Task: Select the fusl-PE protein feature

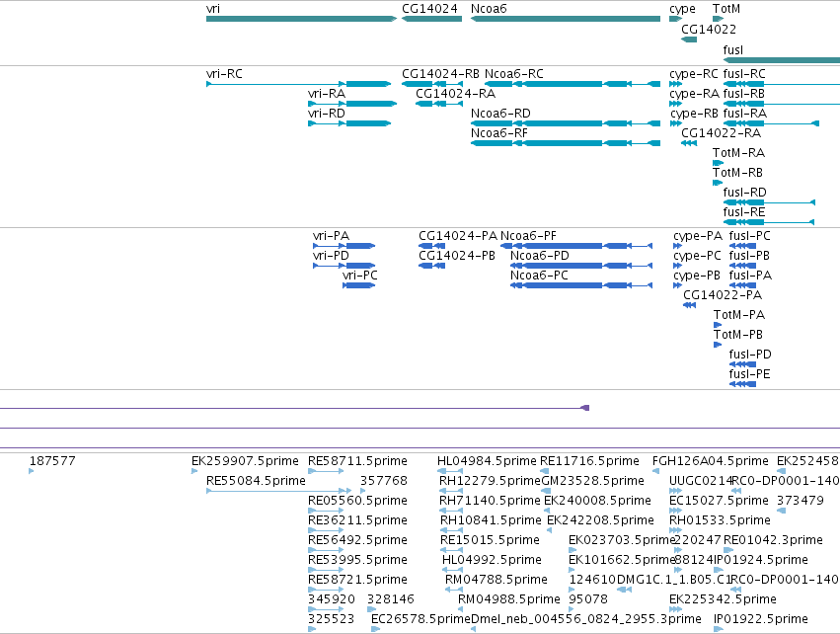Action: 742,384
